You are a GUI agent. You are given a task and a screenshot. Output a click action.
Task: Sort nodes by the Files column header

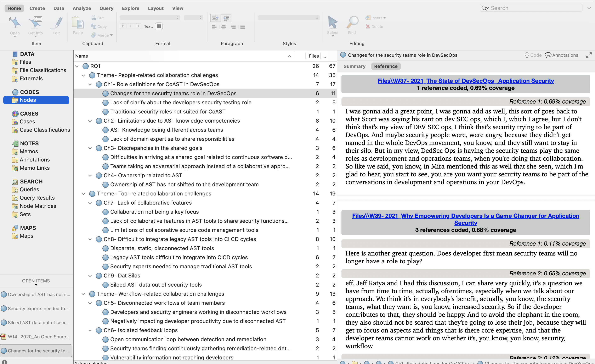[314, 56]
